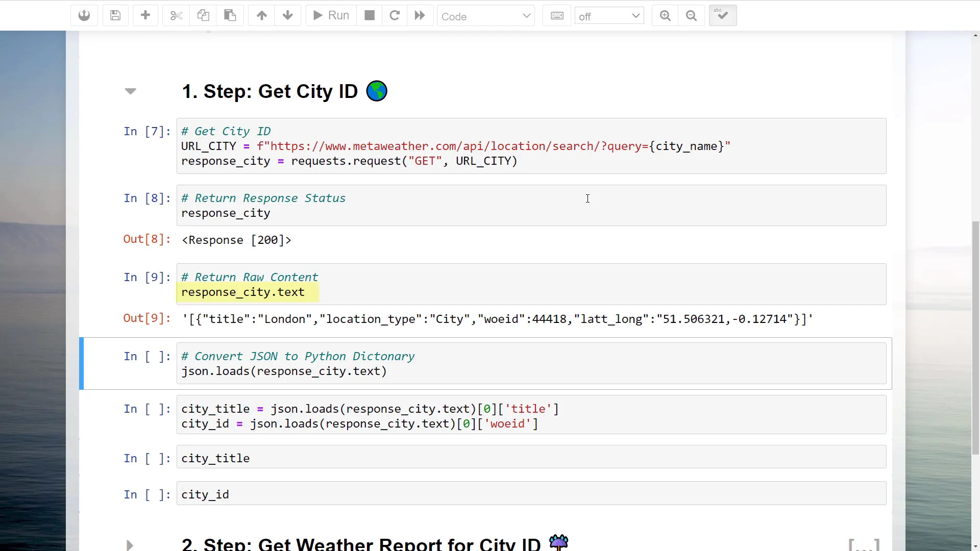Expand the '2. Step: Get Weather Report' section

(129, 545)
